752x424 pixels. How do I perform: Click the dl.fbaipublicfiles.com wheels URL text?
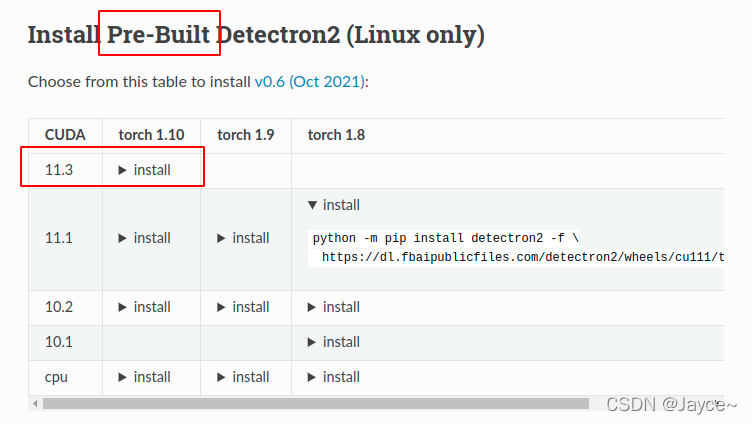523,257
